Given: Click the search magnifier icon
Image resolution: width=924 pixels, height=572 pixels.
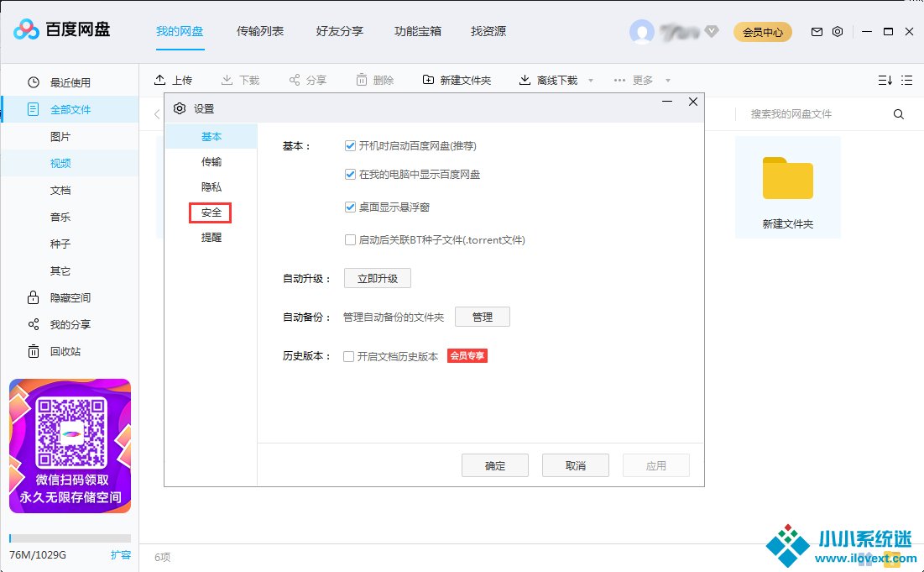Looking at the screenshot, I should [899, 113].
